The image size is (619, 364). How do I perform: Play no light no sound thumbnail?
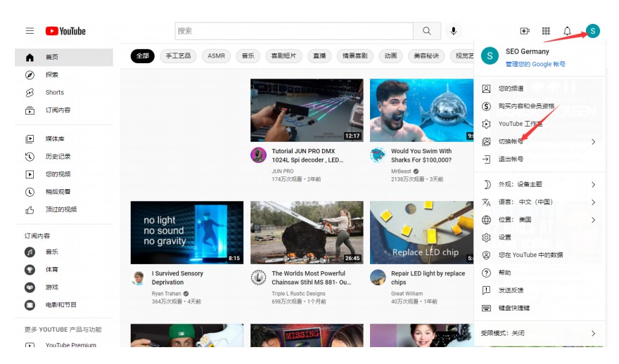186,233
